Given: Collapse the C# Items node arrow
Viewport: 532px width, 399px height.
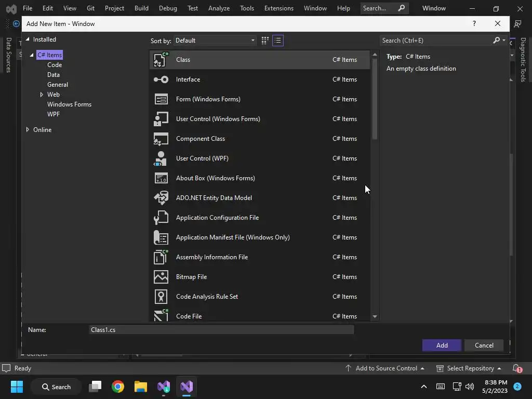Looking at the screenshot, I should click(32, 55).
